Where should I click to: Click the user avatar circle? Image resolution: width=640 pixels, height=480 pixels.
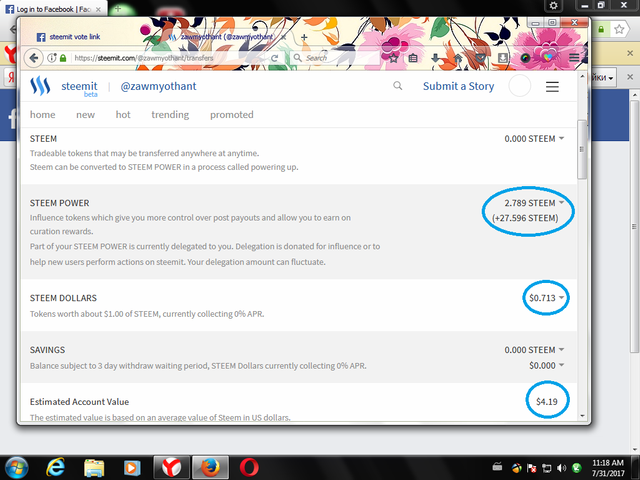pyautogui.click(x=520, y=86)
